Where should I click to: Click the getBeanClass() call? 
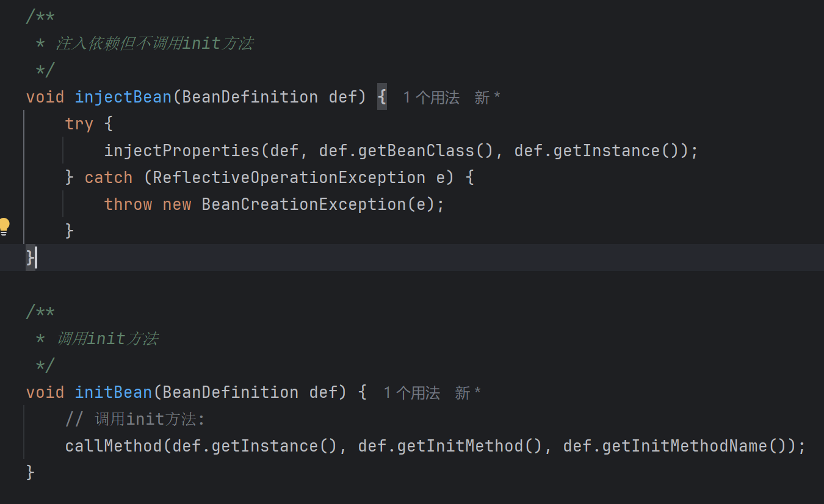426,151
